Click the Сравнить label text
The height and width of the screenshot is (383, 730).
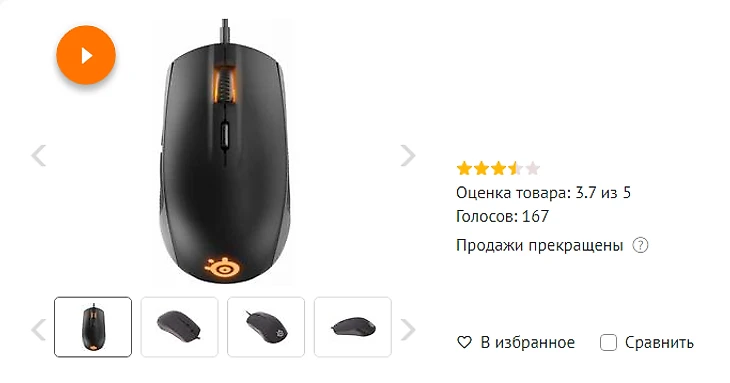pyautogui.click(x=659, y=343)
